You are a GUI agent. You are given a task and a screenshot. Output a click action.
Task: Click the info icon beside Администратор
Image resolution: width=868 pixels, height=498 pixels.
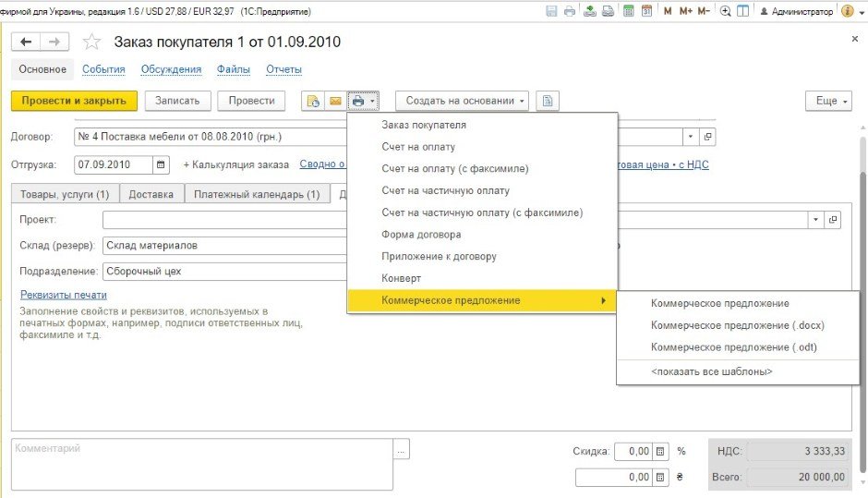click(849, 12)
